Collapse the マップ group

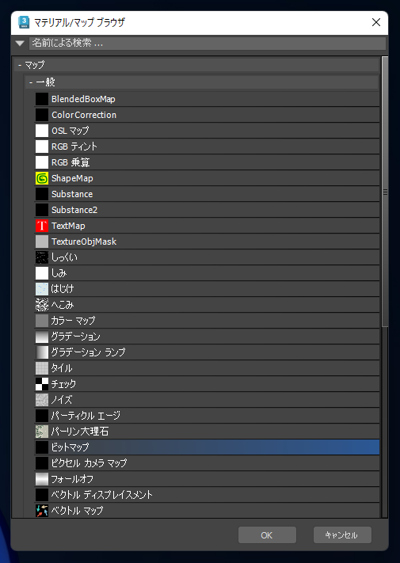point(20,65)
